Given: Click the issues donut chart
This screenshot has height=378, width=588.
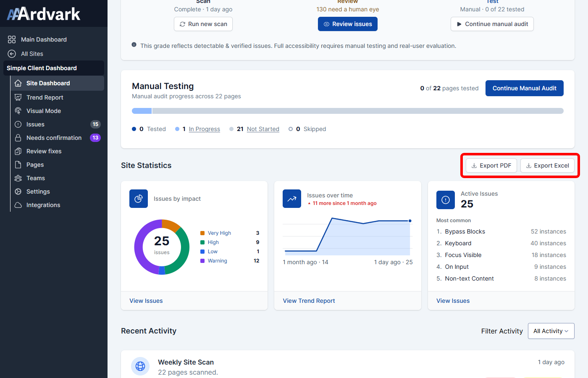Looking at the screenshot, I should pyautogui.click(x=162, y=247).
